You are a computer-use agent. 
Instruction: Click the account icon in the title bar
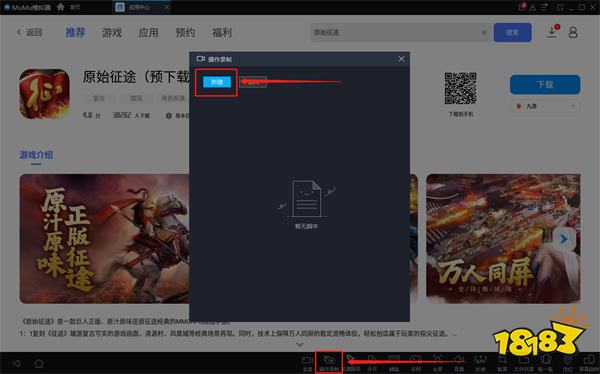[533, 7]
